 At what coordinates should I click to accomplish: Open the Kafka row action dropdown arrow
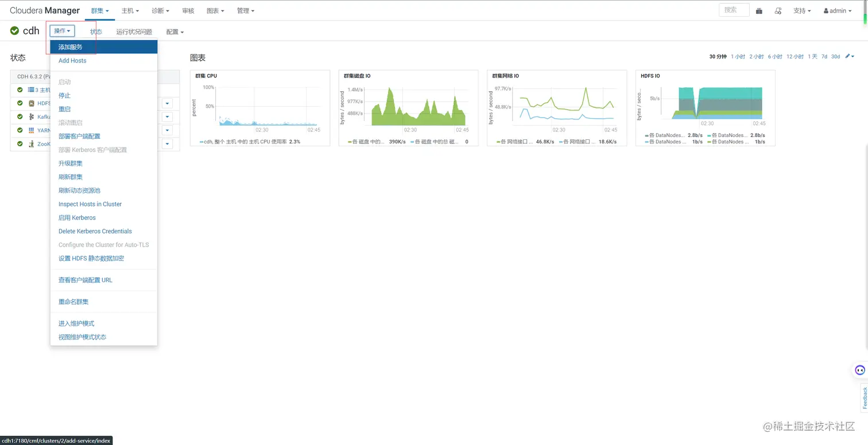(167, 117)
